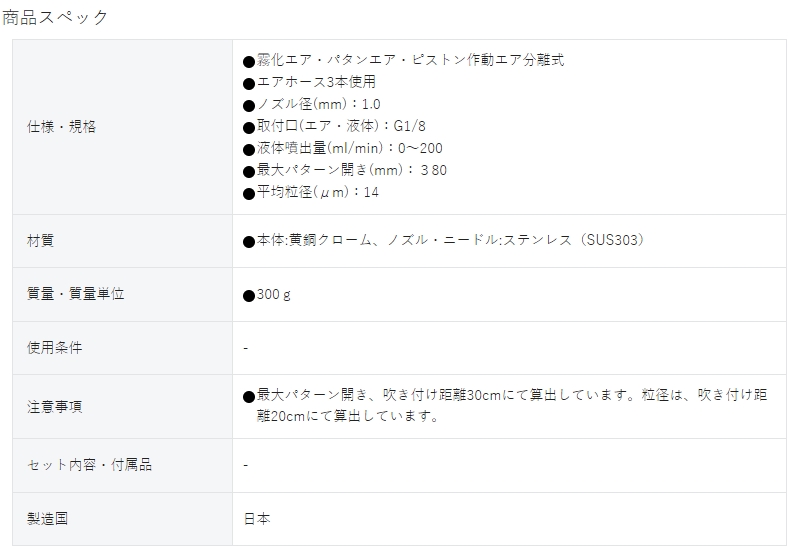The height and width of the screenshot is (546, 788).
Task: Click the 注意事項 row label
Action: [x=54, y=406]
